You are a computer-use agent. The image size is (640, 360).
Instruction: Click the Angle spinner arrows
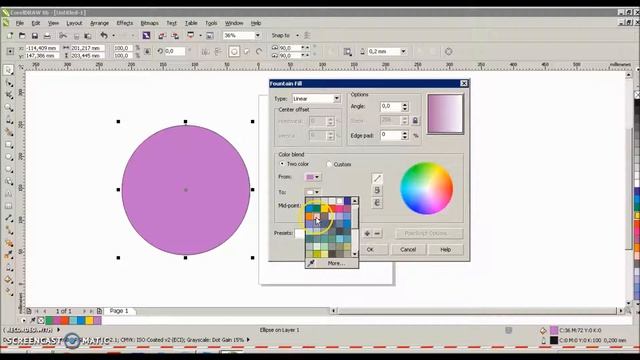pyautogui.click(x=404, y=107)
